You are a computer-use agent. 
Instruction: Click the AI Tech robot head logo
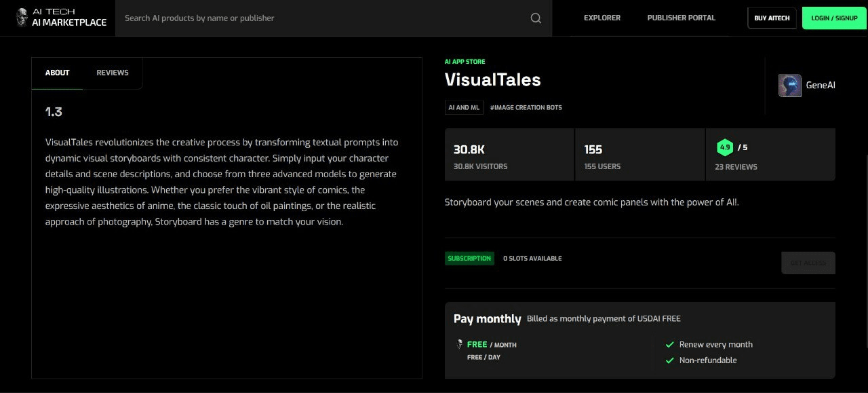22,18
